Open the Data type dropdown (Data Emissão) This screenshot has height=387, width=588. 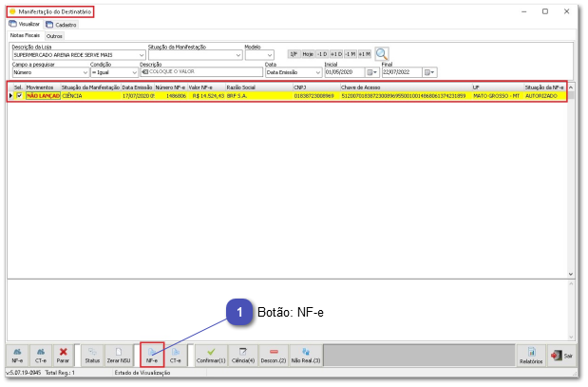coord(318,72)
